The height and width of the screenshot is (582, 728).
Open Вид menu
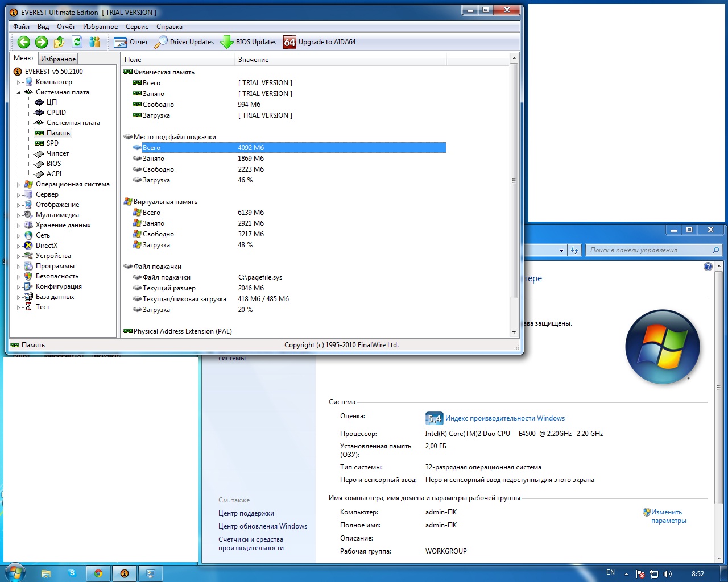[43, 27]
